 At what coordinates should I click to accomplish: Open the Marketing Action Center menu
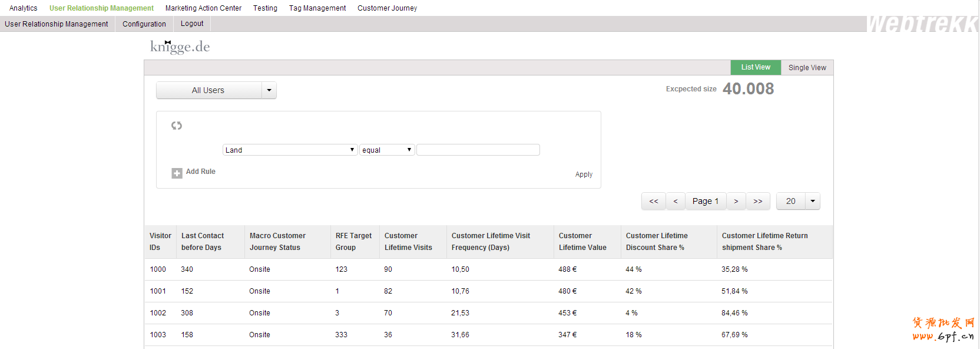pos(203,8)
